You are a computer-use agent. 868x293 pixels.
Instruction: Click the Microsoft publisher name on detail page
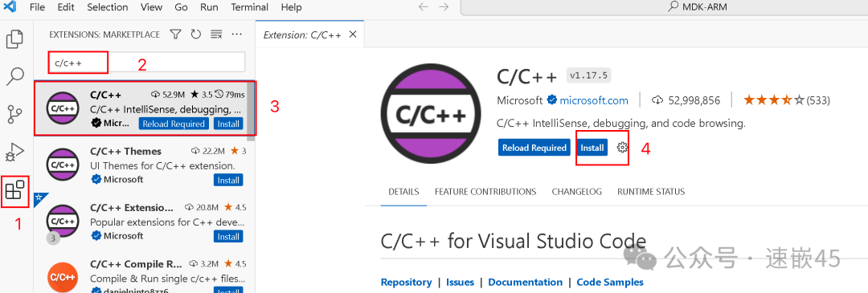[520, 100]
